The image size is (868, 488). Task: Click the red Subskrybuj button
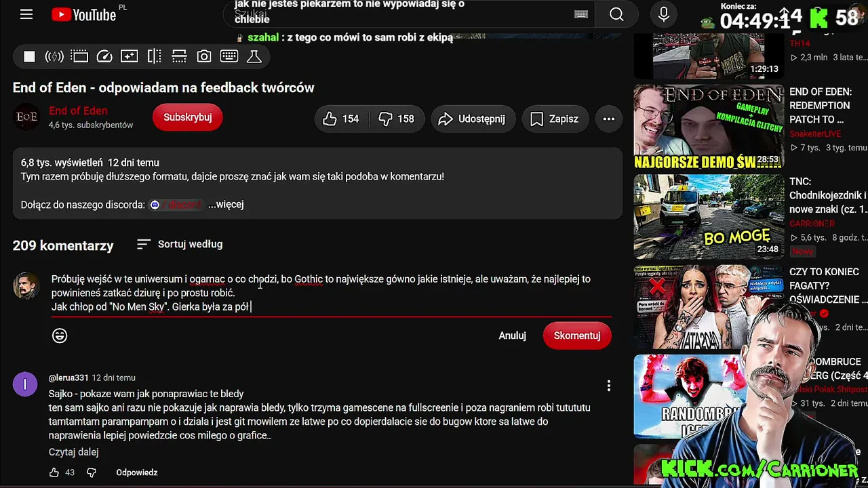(188, 117)
